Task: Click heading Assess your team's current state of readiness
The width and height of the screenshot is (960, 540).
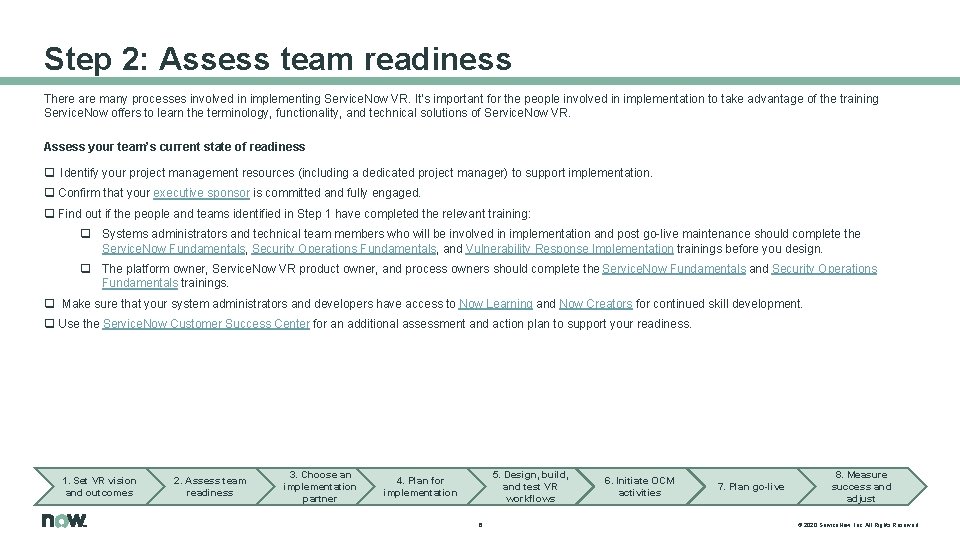Action: click(x=174, y=147)
